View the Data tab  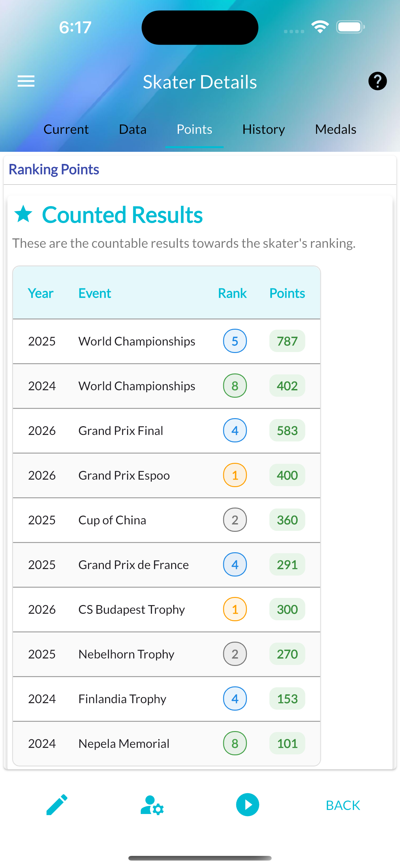tap(132, 129)
